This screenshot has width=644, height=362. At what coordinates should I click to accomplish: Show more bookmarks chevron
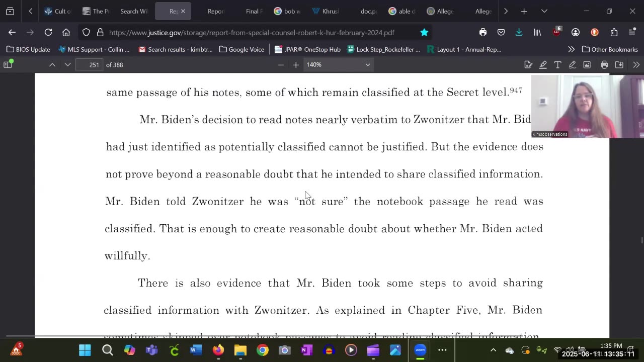pos(571,49)
